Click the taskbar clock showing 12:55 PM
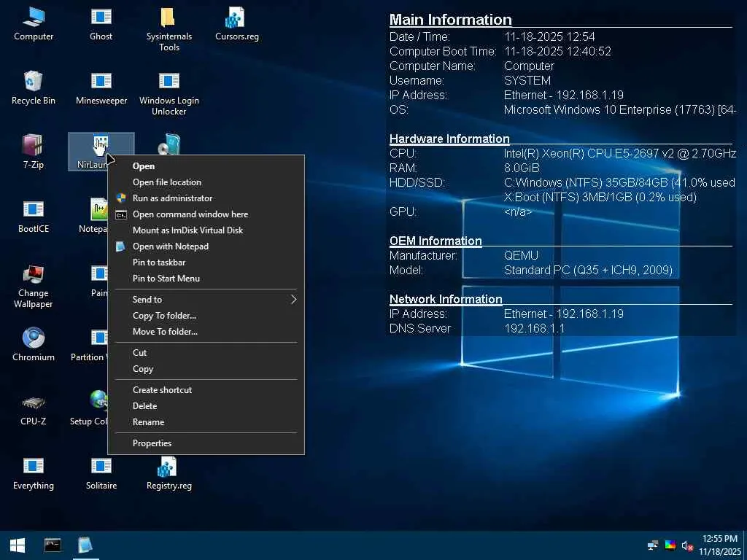Image resolution: width=747 pixels, height=560 pixels. [x=719, y=545]
